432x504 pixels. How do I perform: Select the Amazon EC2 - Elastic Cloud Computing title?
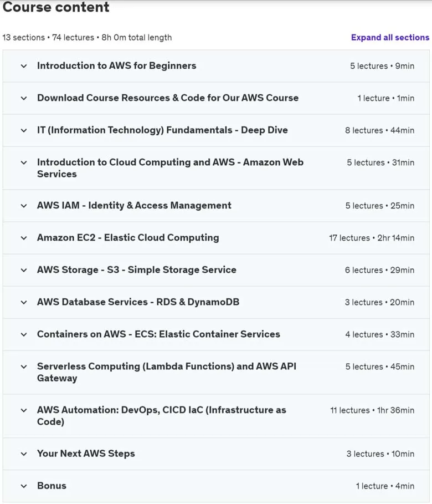[128, 237]
